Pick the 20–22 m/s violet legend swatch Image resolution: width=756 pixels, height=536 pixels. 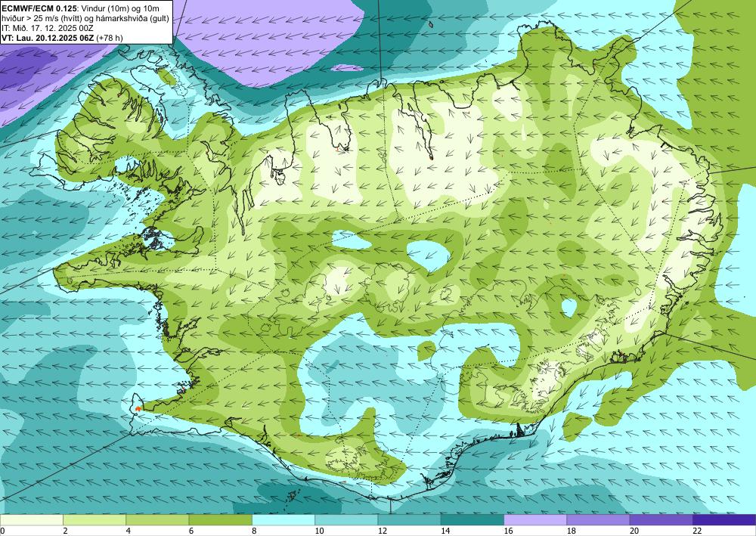(661, 519)
